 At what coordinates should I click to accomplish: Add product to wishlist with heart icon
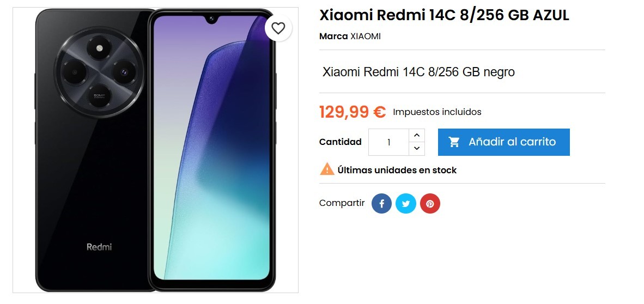click(278, 28)
